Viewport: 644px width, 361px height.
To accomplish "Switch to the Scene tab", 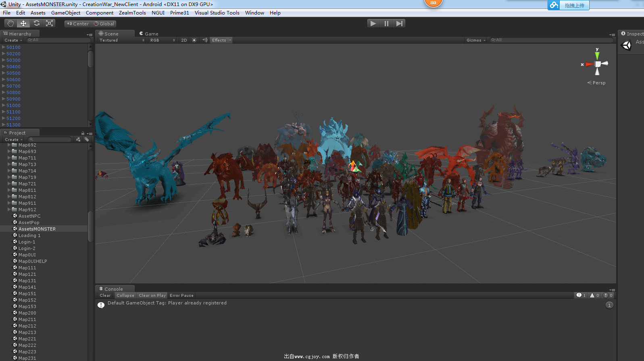I will click(115, 34).
